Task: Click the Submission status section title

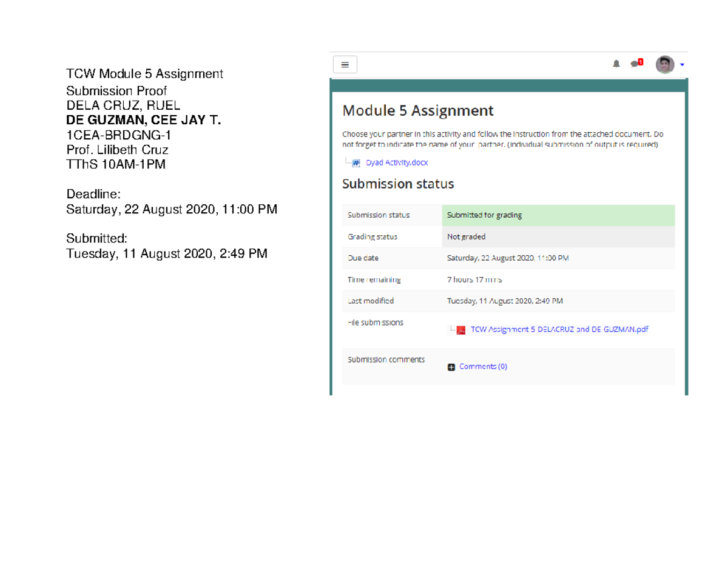Action: click(x=399, y=184)
